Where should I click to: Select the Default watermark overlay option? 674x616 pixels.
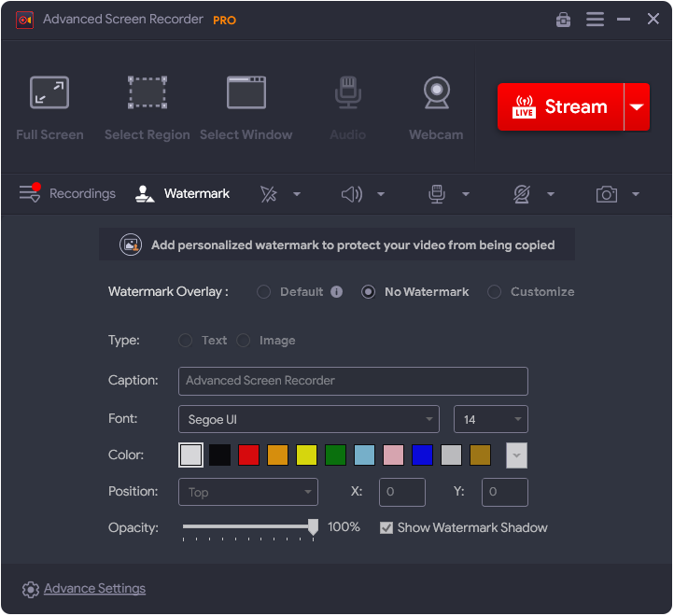[x=264, y=292]
